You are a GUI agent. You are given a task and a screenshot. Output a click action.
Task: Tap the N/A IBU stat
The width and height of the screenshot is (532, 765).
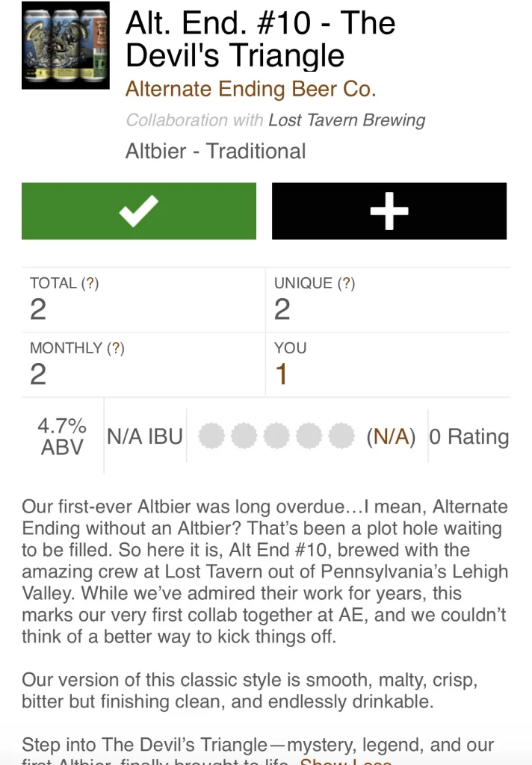145,437
